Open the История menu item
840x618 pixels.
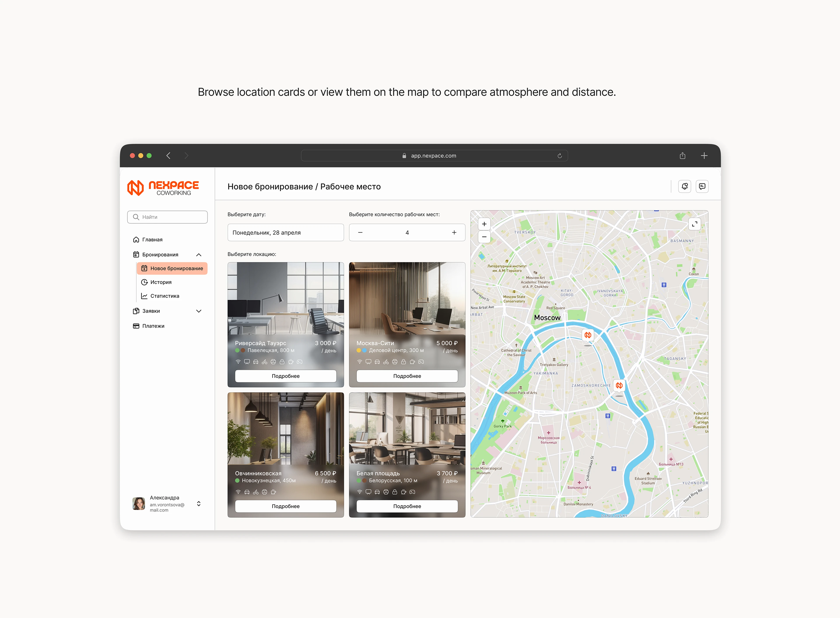coord(161,283)
